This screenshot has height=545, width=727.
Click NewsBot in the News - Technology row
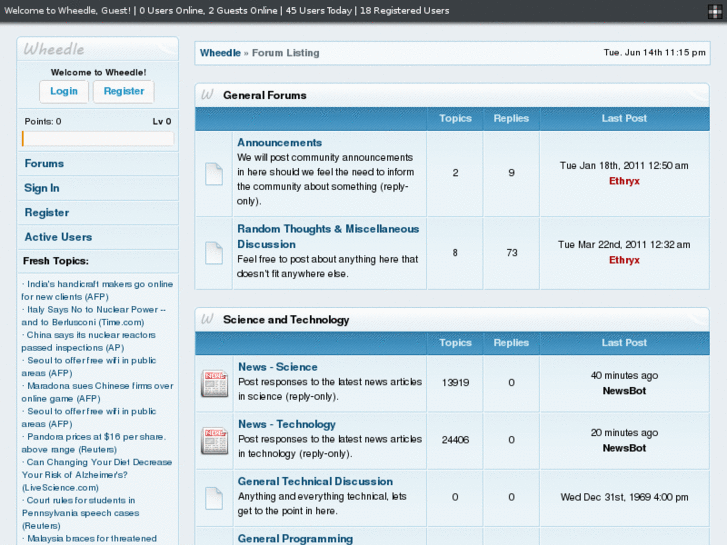624,448
